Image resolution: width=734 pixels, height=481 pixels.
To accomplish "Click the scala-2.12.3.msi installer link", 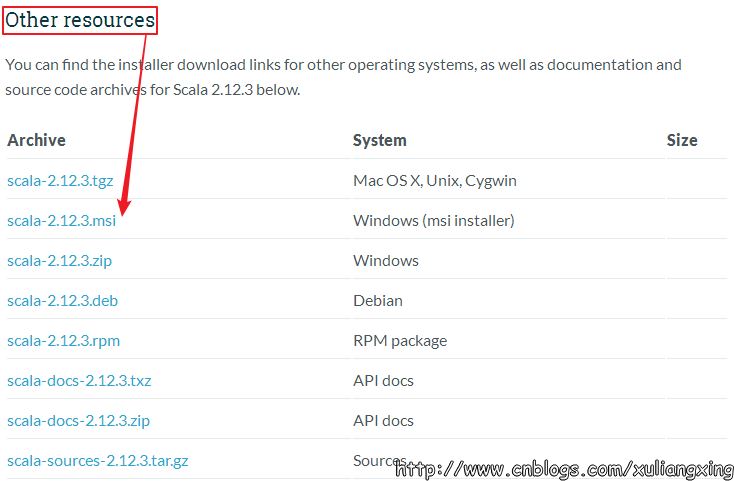I will (x=61, y=221).
